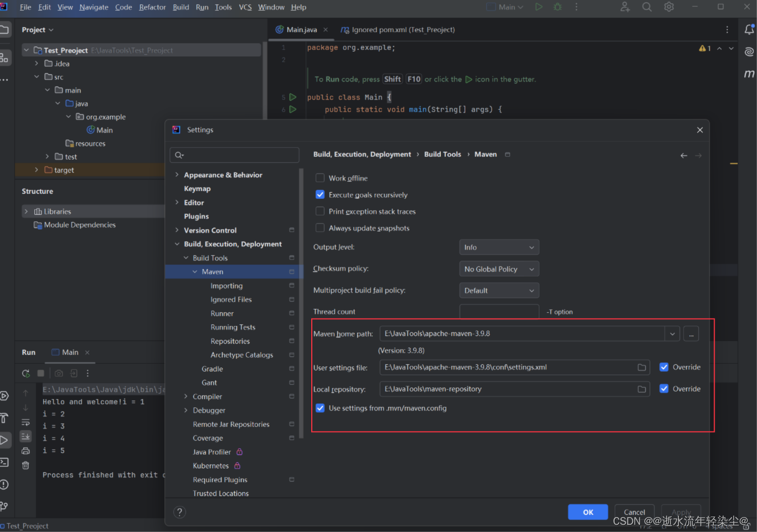The height and width of the screenshot is (532, 757).
Task: Click run gutter arrow beside main method
Action: coord(293,109)
